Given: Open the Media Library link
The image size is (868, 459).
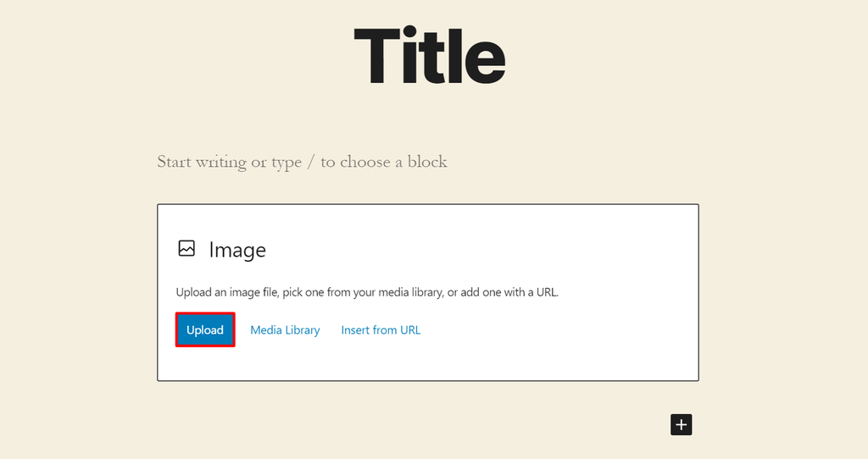Looking at the screenshot, I should pyautogui.click(x=285, y=330).
